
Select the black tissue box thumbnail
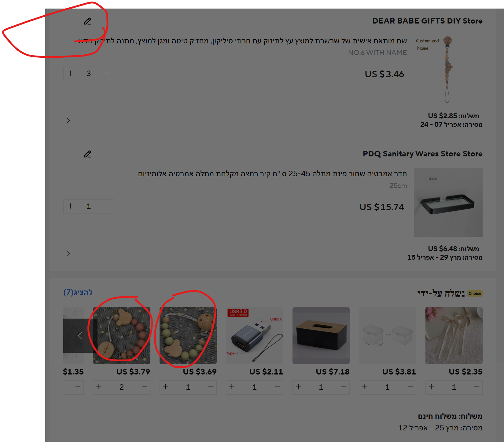coord(321,335)
